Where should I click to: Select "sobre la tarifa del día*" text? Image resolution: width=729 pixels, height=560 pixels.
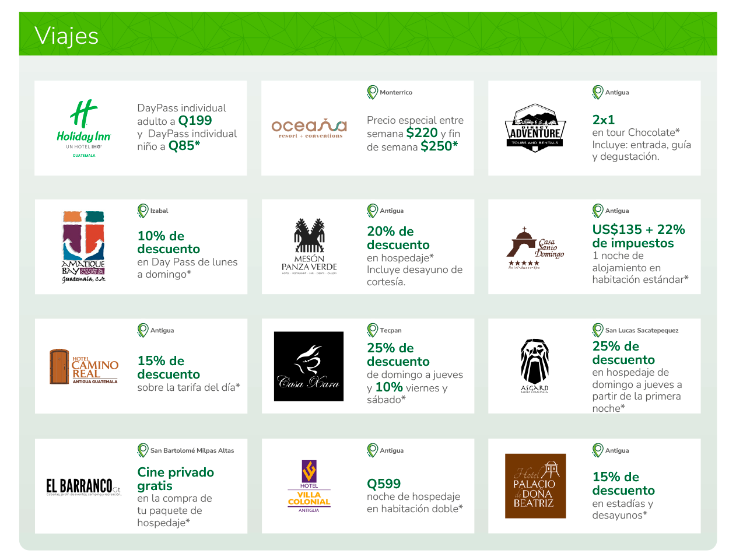click(x=189, y=387)
